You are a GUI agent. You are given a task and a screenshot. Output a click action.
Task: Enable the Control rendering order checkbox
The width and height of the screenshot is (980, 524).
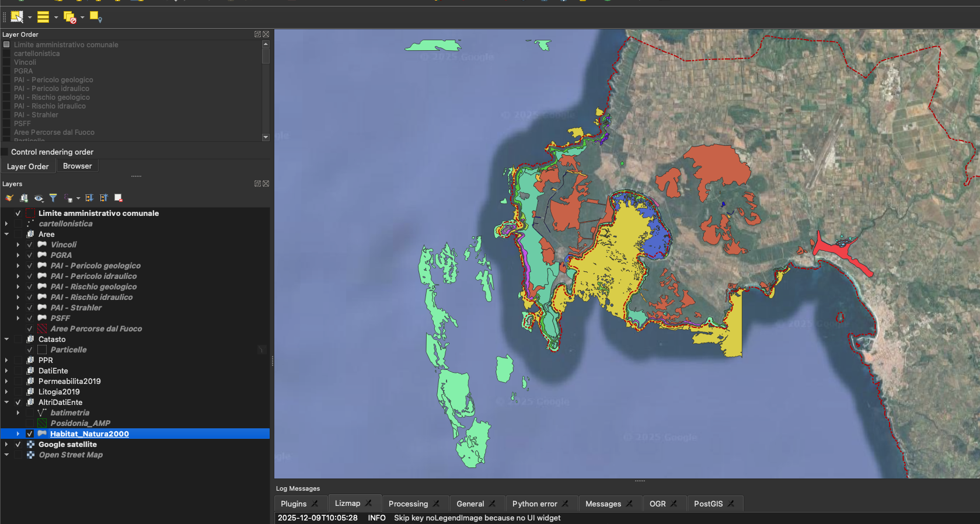click(5, 152)
